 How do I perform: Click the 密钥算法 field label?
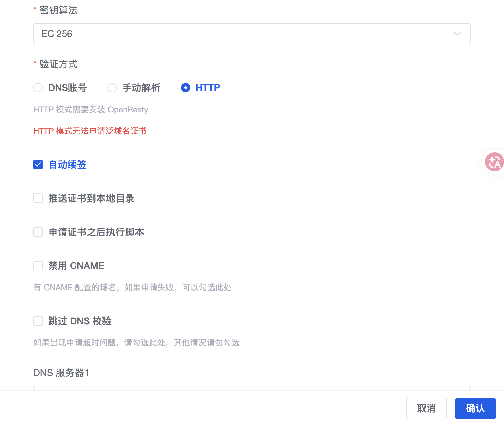coord(58,10)
